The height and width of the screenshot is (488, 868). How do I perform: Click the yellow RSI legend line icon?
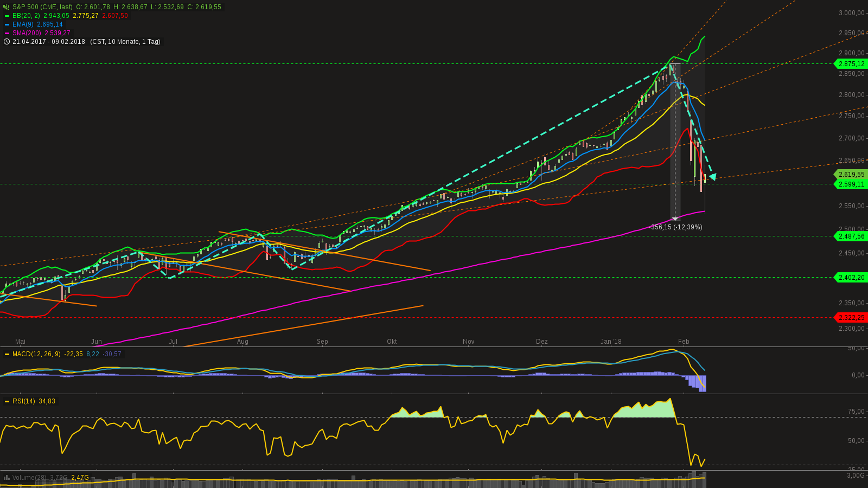(7, 401)
